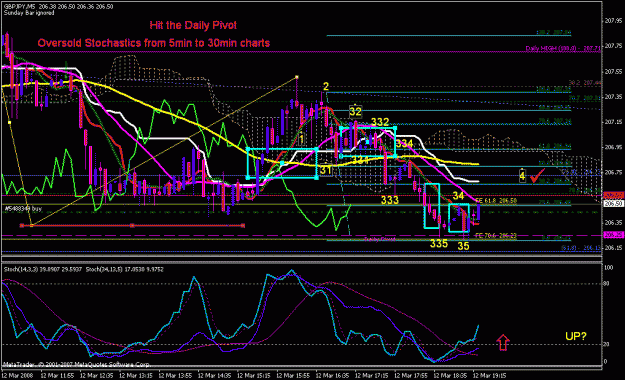Click the 207.55 price axis value
625x380 pixels.
pos(613,72)
